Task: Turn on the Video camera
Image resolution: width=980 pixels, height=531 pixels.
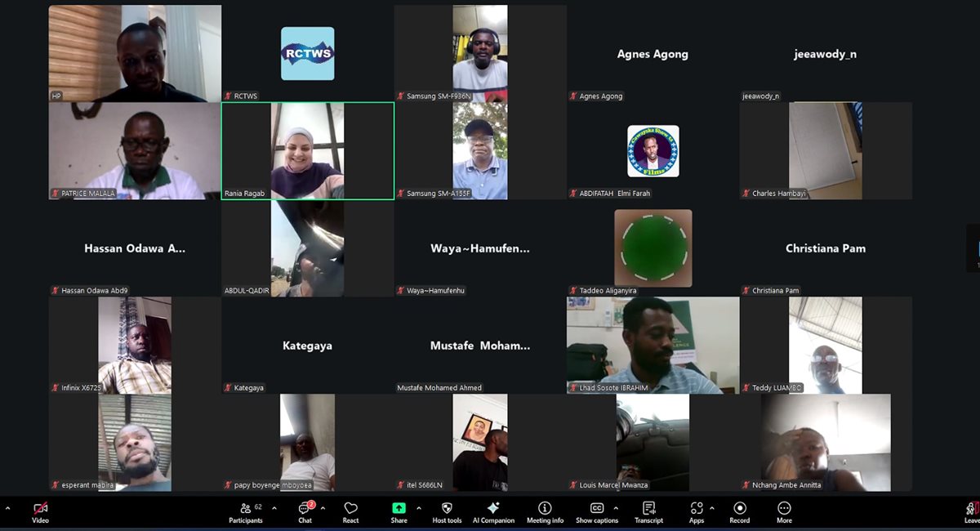Action: (40, 511)
